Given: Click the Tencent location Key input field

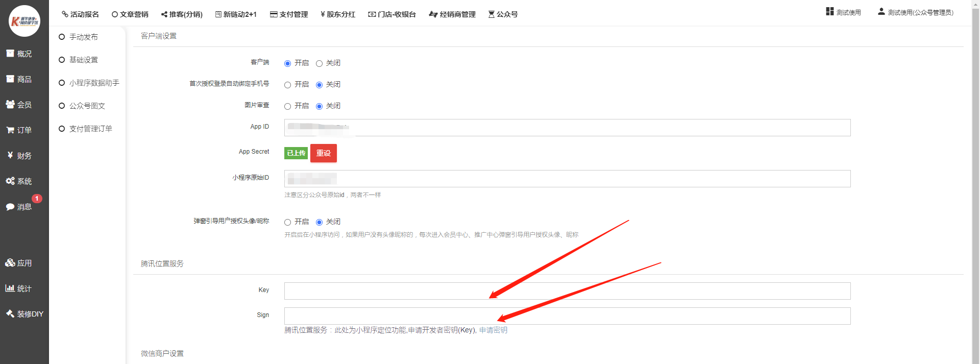Looking at the screenshot, I should pos(567,291).
